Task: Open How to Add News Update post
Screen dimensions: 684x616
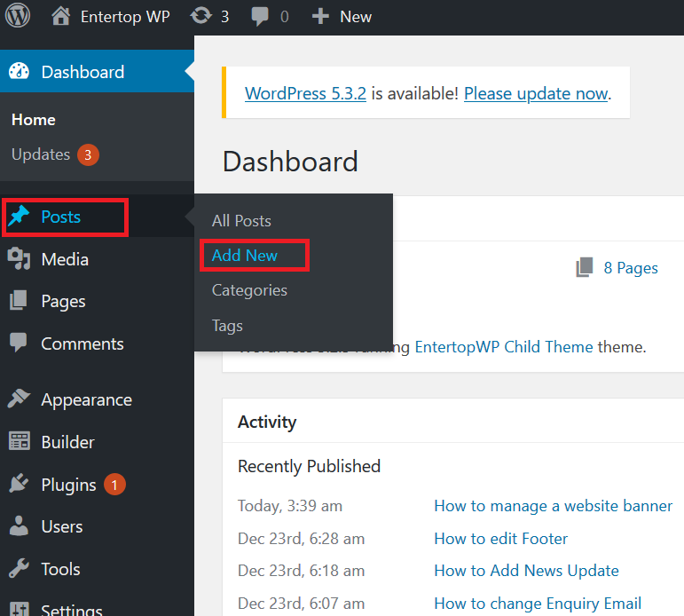Action: click(x=526, y=571)
